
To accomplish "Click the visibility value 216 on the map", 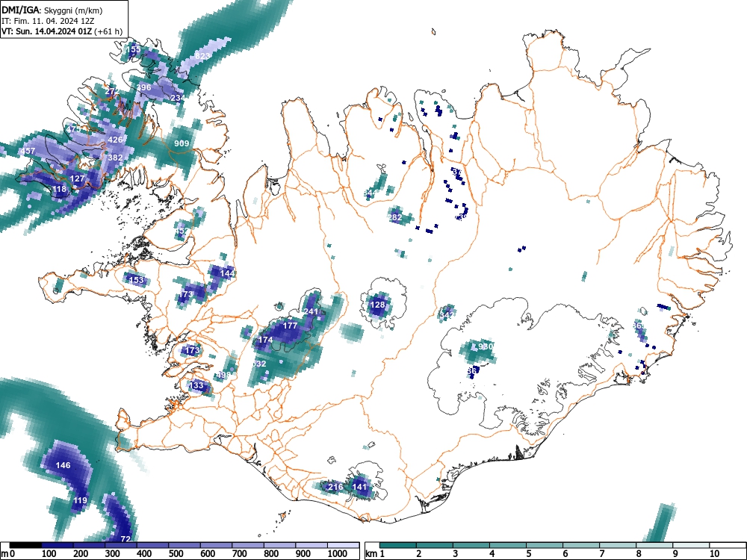I will click(336, 487).
